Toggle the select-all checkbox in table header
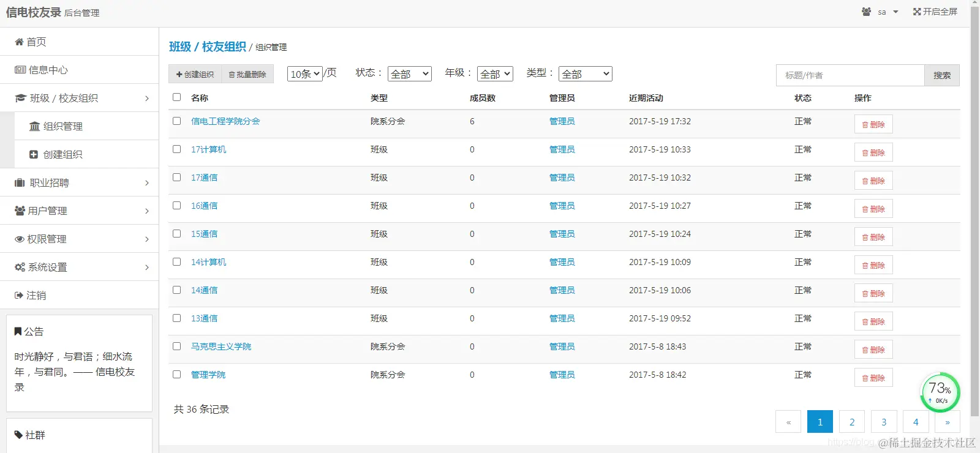The width and height of the screenshot is (980, 453). coord(177,97)
